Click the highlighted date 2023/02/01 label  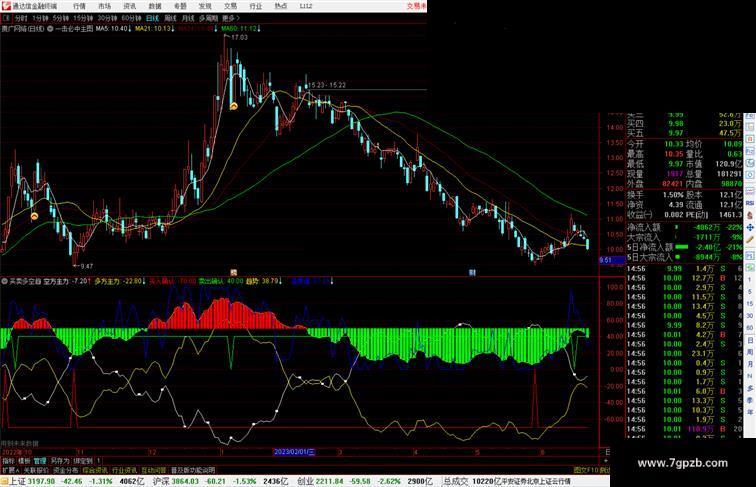pos(295,452)
